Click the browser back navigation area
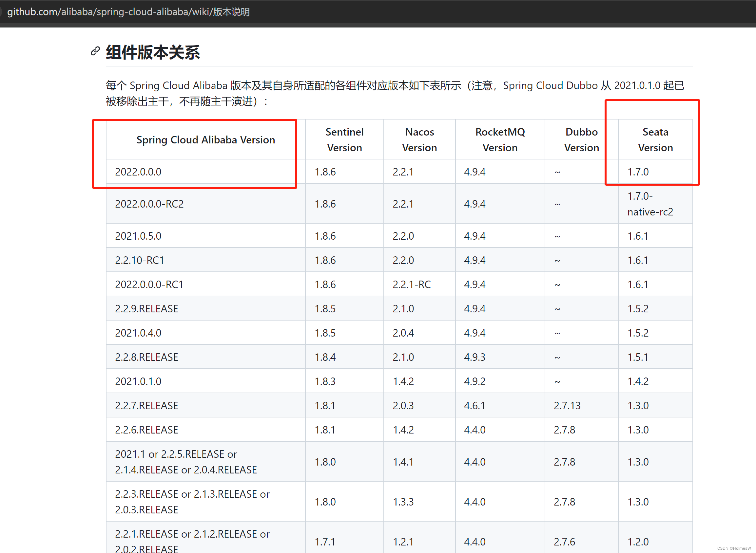The width and height of the screenshot is (756, 553). click(x=3, y=12)
